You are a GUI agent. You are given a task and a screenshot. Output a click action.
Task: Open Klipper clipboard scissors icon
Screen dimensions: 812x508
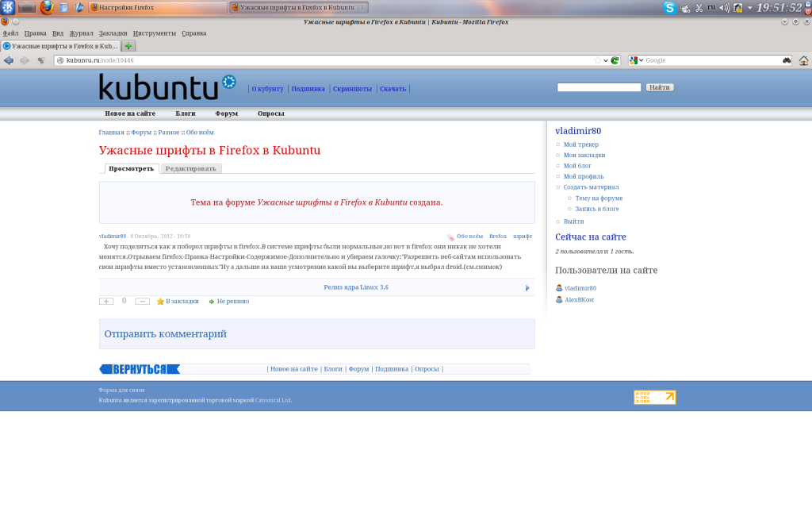pyautogui.click(x=699, y=8)
